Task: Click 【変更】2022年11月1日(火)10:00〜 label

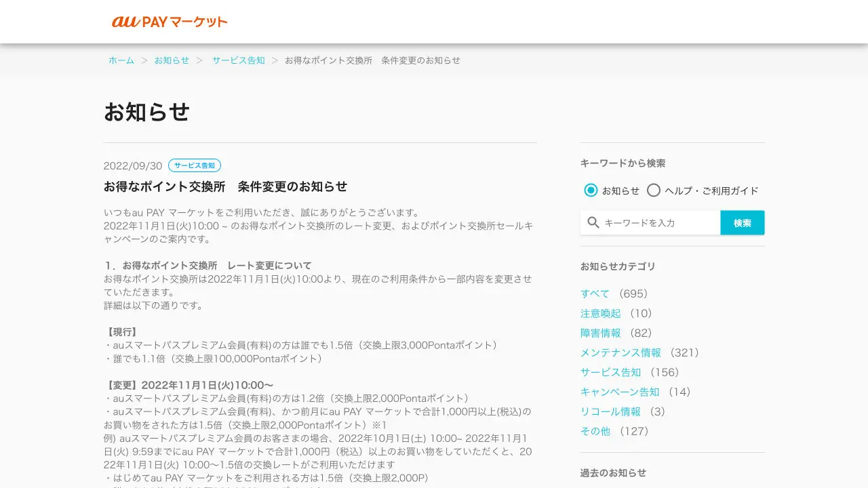Action: [189, 385]
